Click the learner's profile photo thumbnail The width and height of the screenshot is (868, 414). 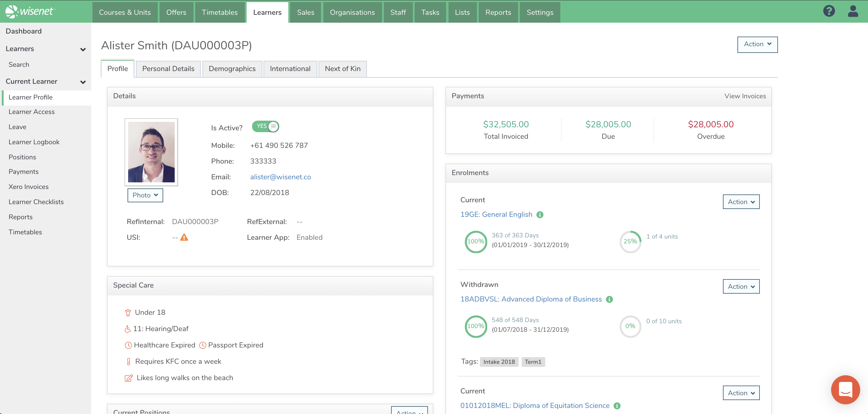151,152
